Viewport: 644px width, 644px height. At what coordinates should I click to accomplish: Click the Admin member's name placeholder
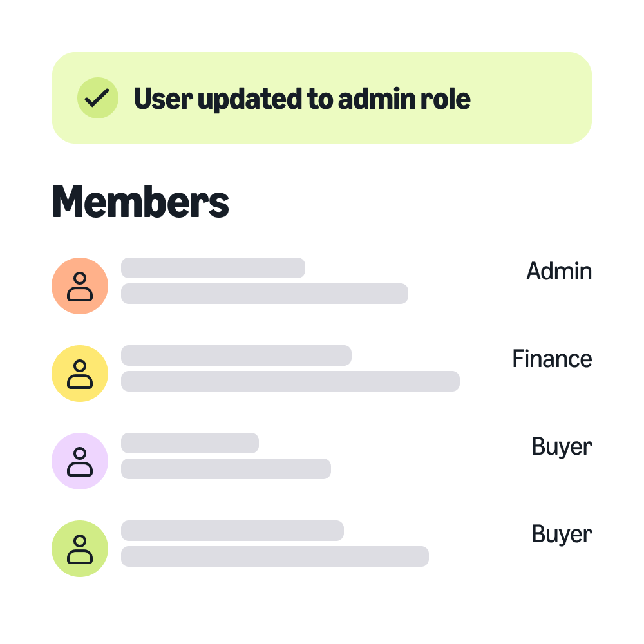213,268
